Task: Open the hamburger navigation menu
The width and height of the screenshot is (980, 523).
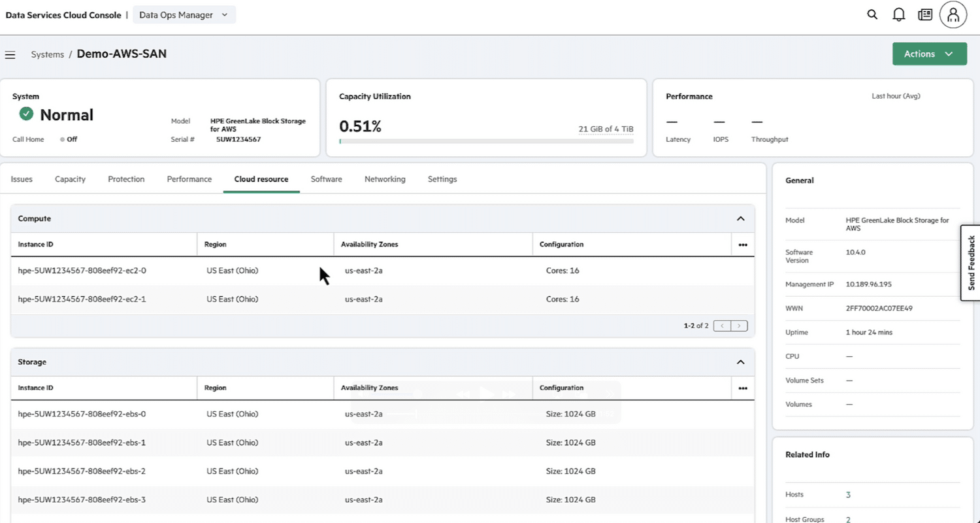Action: click(x=10, y=55)
